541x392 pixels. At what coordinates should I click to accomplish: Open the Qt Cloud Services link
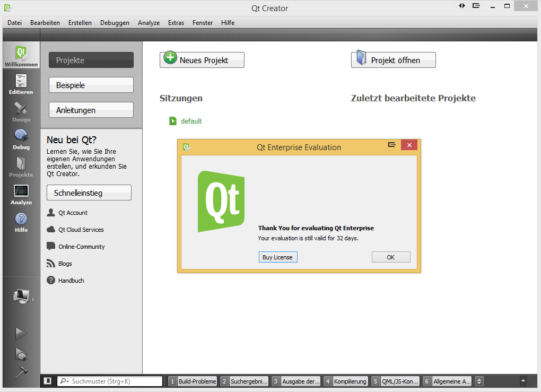click(x=81, y=230)
